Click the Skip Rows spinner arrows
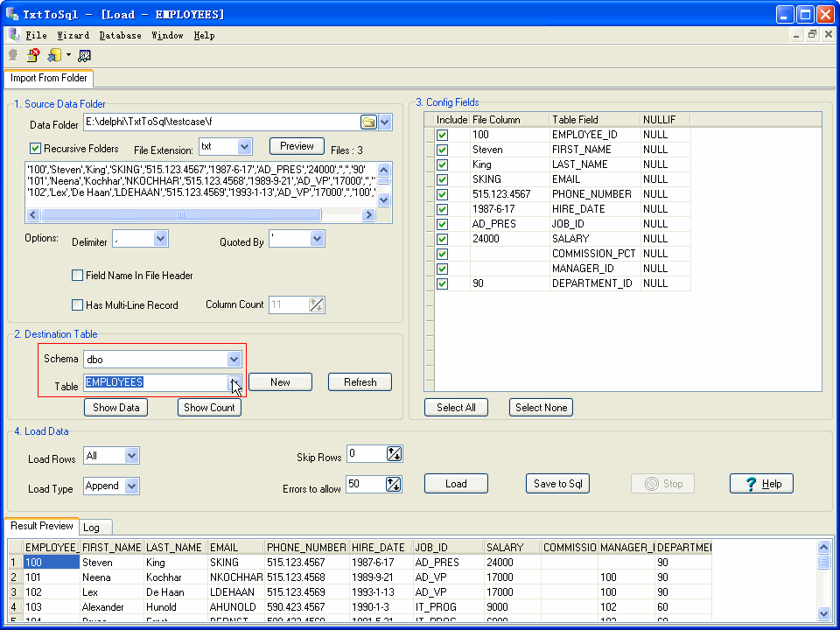 tap(395, 454)
